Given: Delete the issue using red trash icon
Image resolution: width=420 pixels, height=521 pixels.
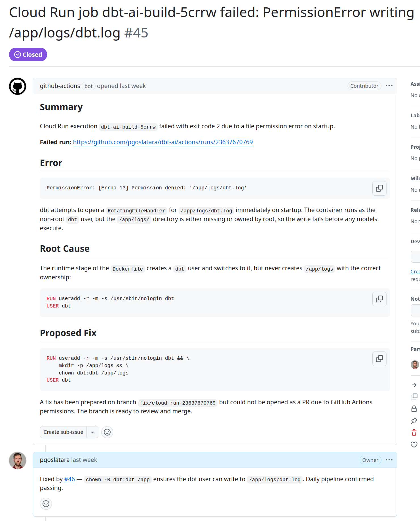Looking at the screenshot, I should [x=414, y=433].
